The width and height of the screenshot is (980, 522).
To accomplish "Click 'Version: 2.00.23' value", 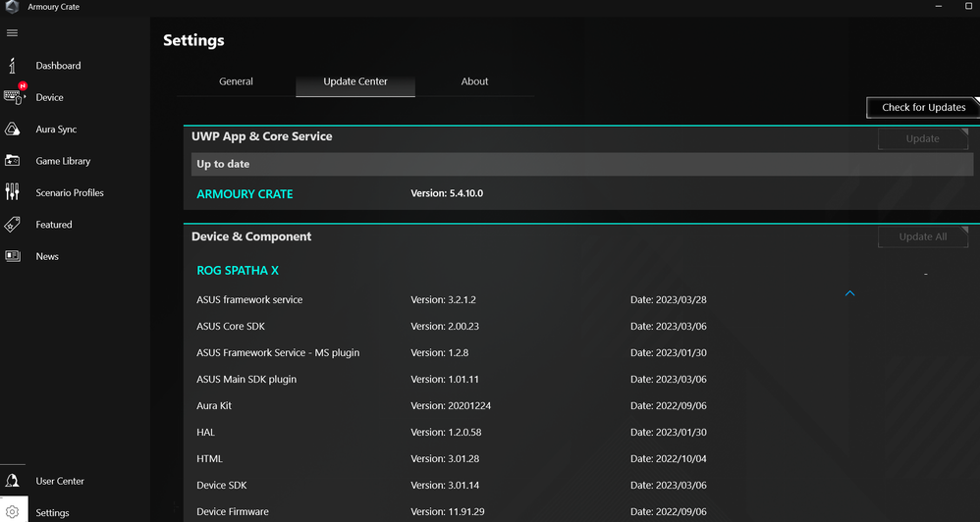I will click(x=445, y=326).
